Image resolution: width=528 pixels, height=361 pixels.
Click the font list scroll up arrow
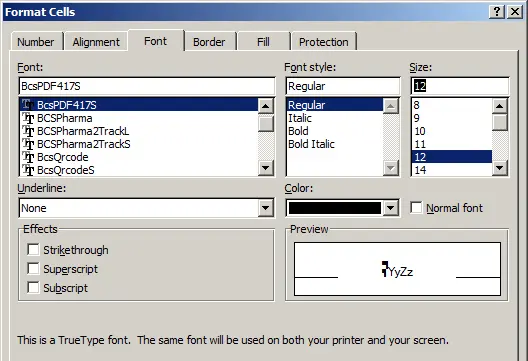[266, 106]
